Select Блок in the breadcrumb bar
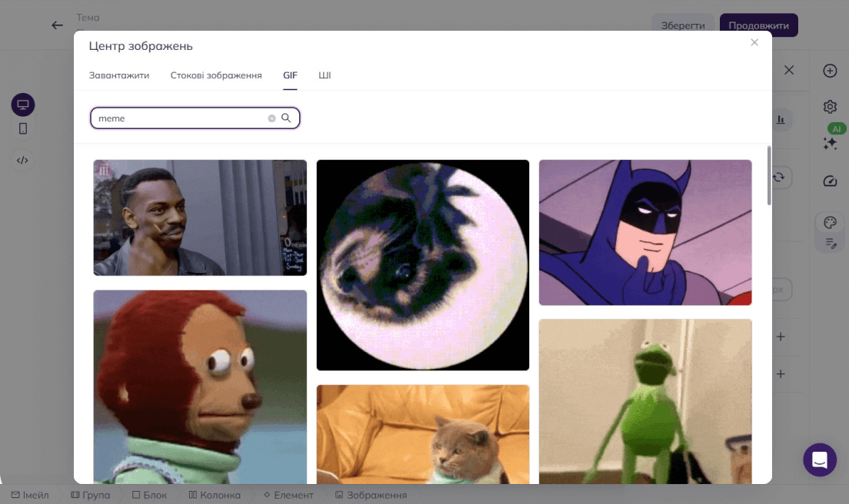 (149, 495)
